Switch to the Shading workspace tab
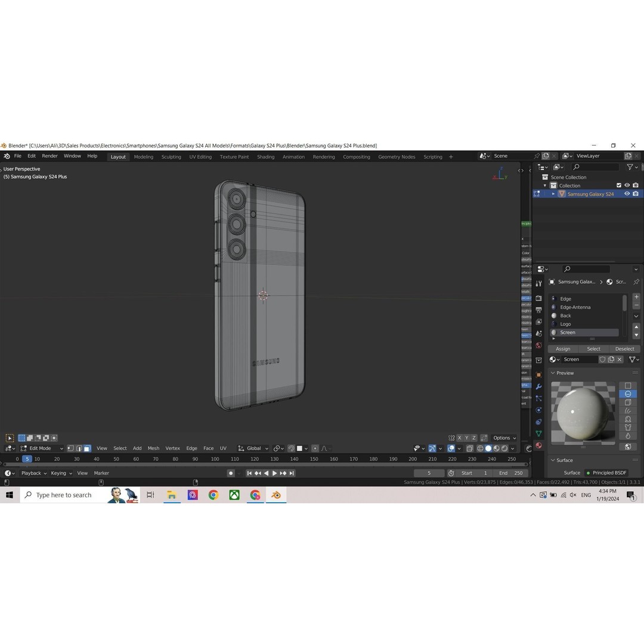644x644 pixels. point(266,157)
